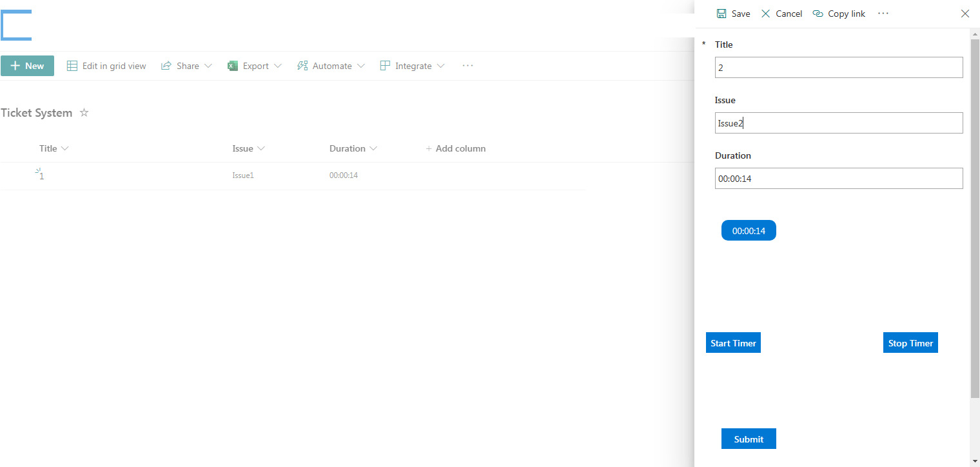Click the Stop Timer button
This screenshot has height=467, width=980.
[x=910, y=343]
